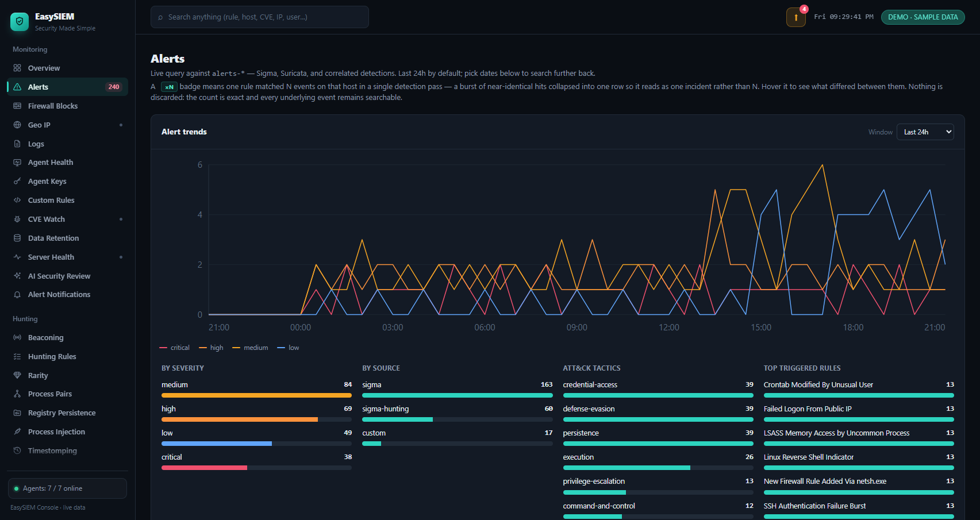Click the Alerts triangle icon in sidebar

(x=17, y=87)
